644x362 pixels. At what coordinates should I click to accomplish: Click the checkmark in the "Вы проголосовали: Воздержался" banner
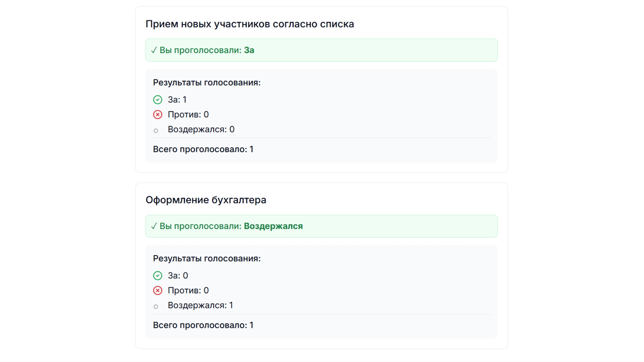point(154,226)
